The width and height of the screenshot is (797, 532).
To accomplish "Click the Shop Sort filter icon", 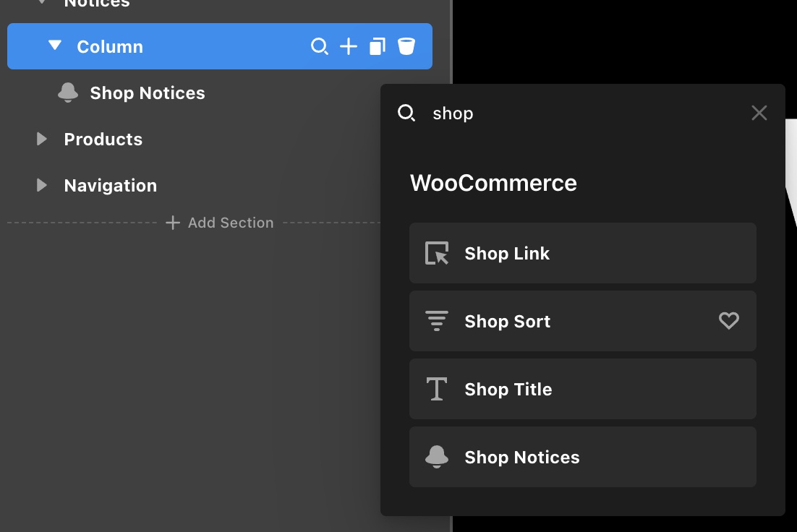I will 437,321.
